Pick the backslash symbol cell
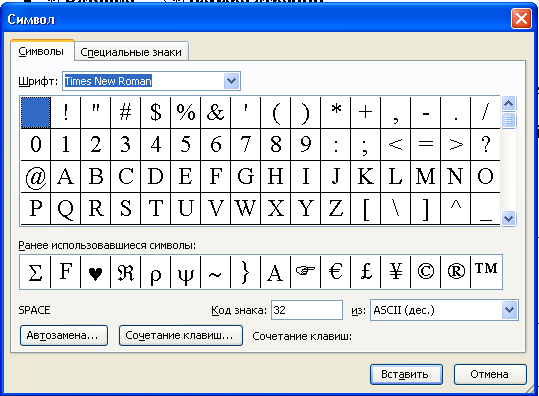539x396 pixels. (395, 209)
